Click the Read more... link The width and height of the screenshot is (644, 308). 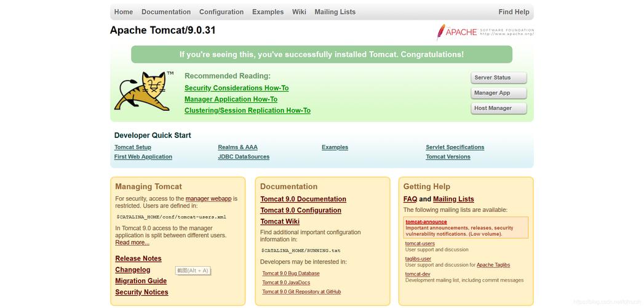[x=132, y=243]
